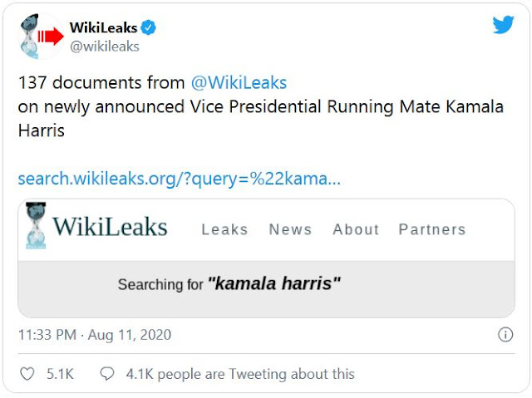Click the WikiLeaks wordmark in preview card
532x398 pixels.
pyautogui.click(x=110, y=228)
